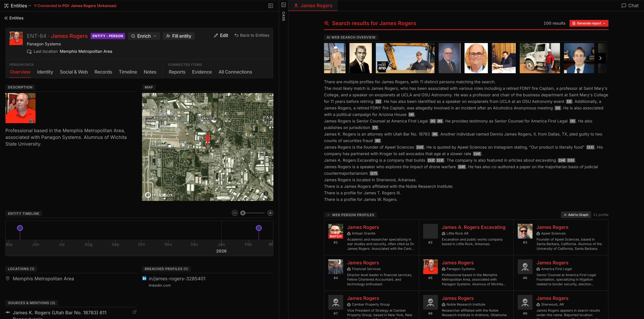Screen dimensions: 644x319
Task: Open citation reference [9]
Action: (x=378, y=141)
